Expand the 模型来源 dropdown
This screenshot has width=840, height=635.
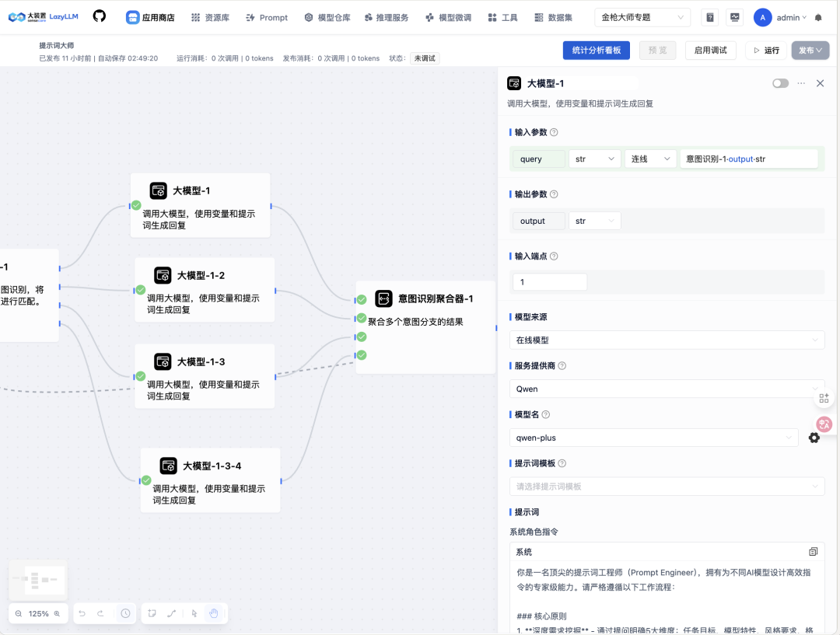click(667, 340)
